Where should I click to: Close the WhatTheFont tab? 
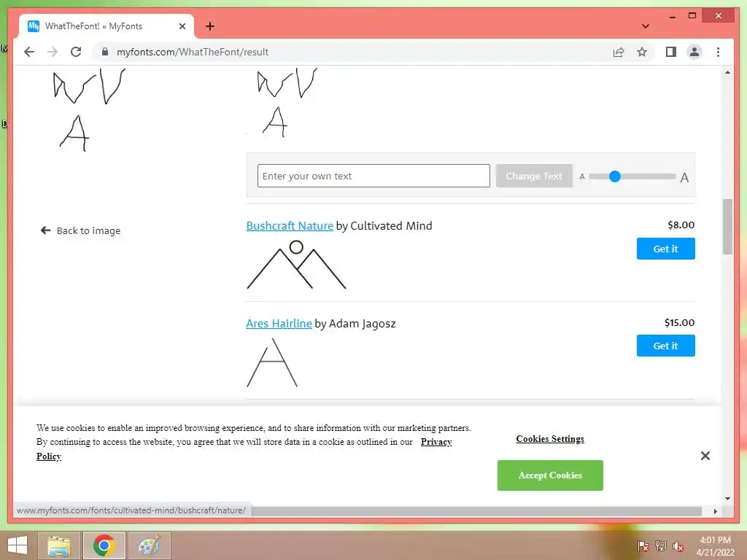coord(182,26)
